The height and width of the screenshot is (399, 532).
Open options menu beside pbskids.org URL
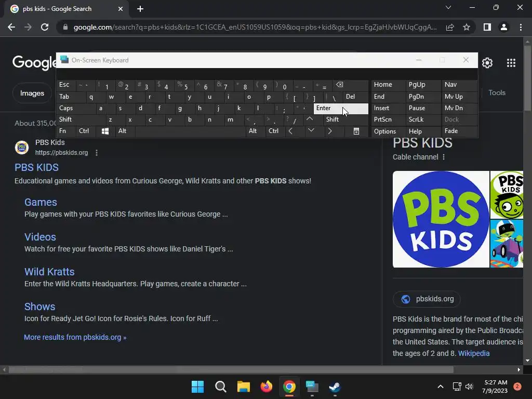click(97, 153)
